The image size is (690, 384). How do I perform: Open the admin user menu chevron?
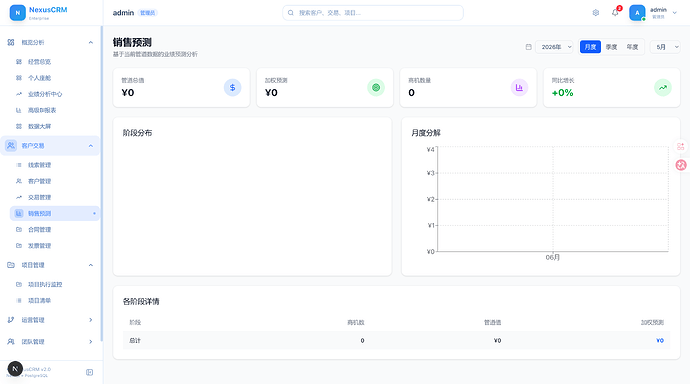click(x=675, y=13)
